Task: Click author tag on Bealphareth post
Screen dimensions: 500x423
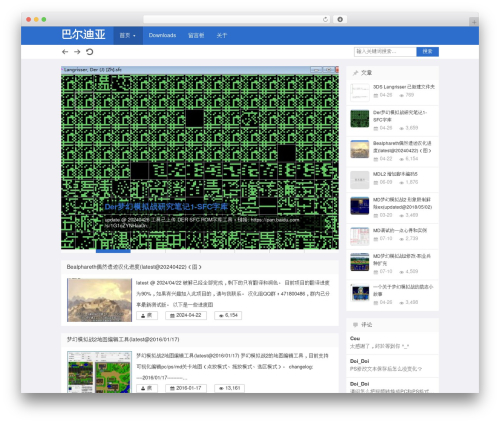Action: tap(147, 315)
